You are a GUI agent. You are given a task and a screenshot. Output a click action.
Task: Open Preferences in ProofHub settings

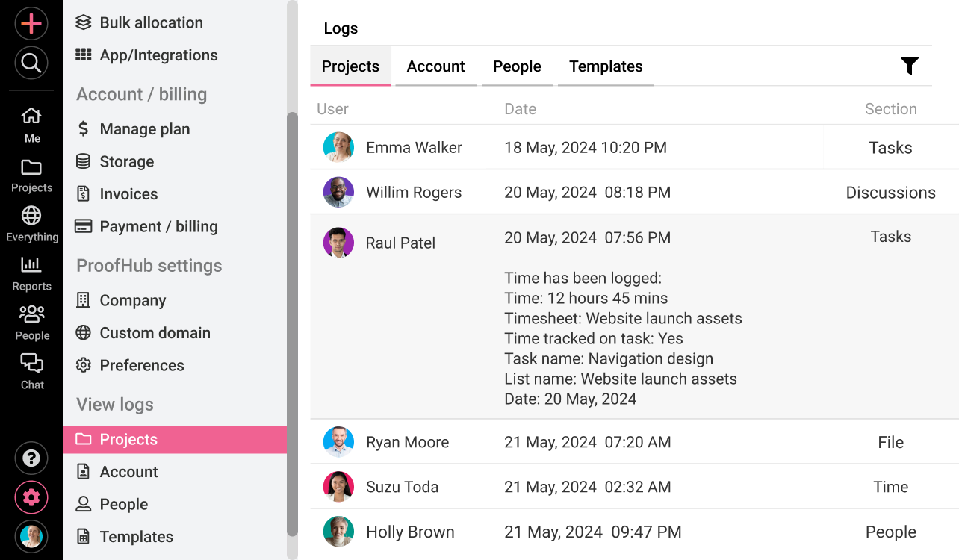[x=142, y=365]
